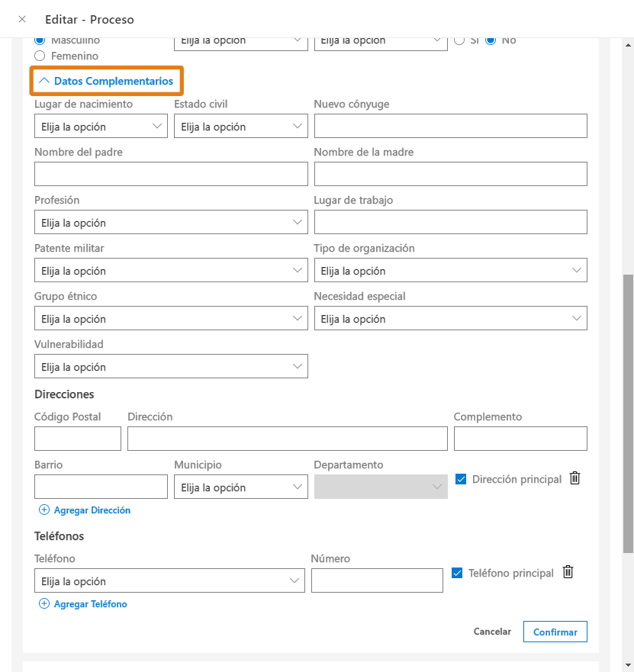Click the Agregar Dirección link
The image size is (634, 672).
coord(92,510)
